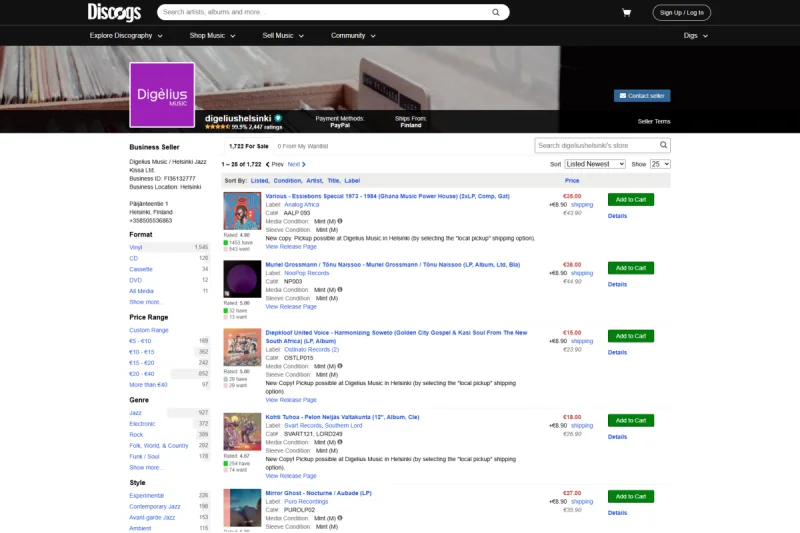
Task: Filter format by CD
Action: pyautogui.click(x=134, y=259)
